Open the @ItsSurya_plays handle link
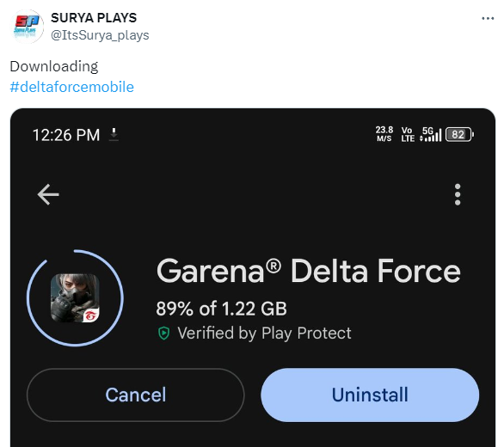Screen dimensions: 504x447 click(x=100, y=35)
